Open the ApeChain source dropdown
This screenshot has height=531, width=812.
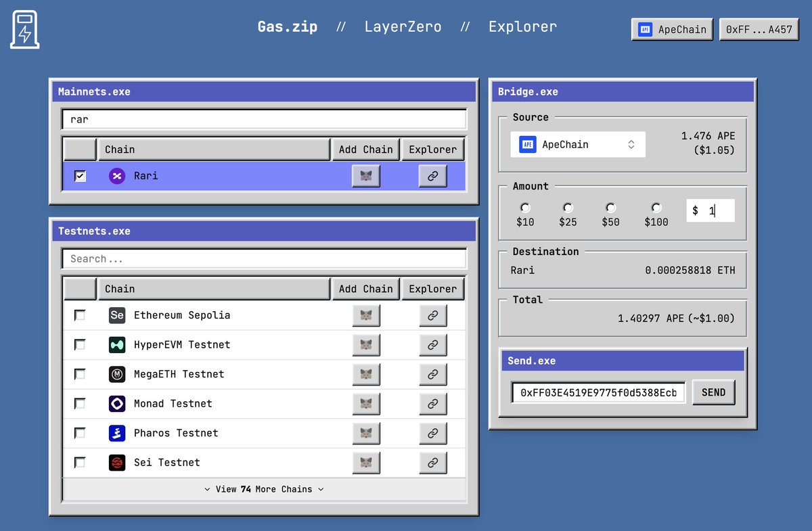pyautogui.click(x=578, y=144)
